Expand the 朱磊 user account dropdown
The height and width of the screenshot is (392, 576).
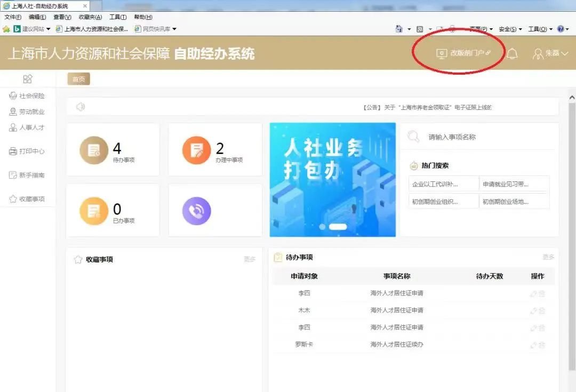[x=551, y=53]
